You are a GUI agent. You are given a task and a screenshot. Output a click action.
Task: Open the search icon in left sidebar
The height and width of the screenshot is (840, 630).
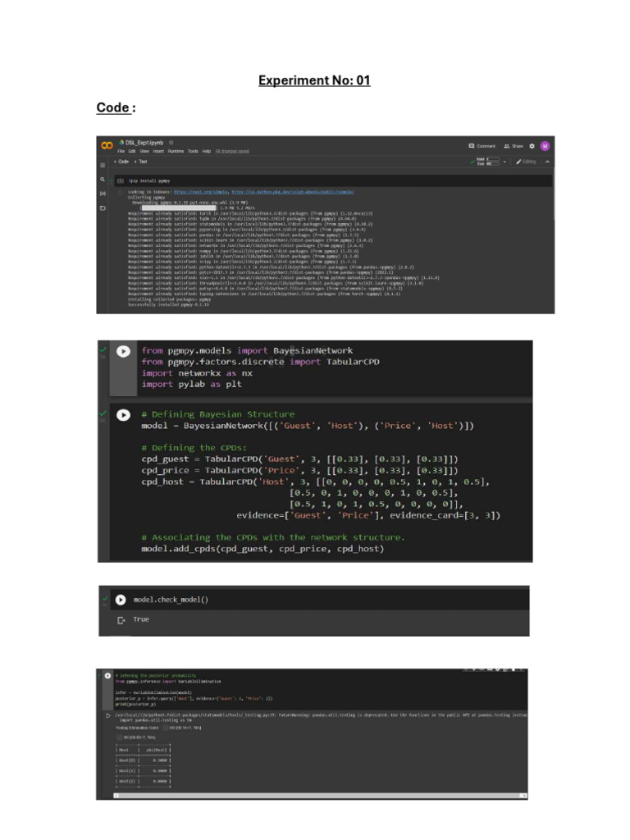[x=103, y=180]
